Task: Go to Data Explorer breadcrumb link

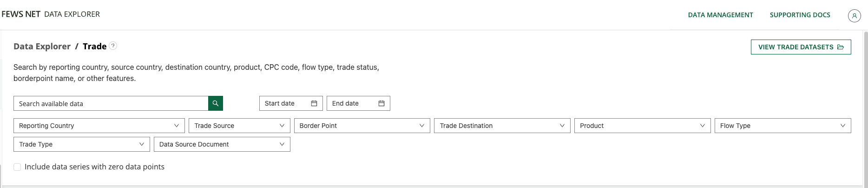Action: (42, 47)
